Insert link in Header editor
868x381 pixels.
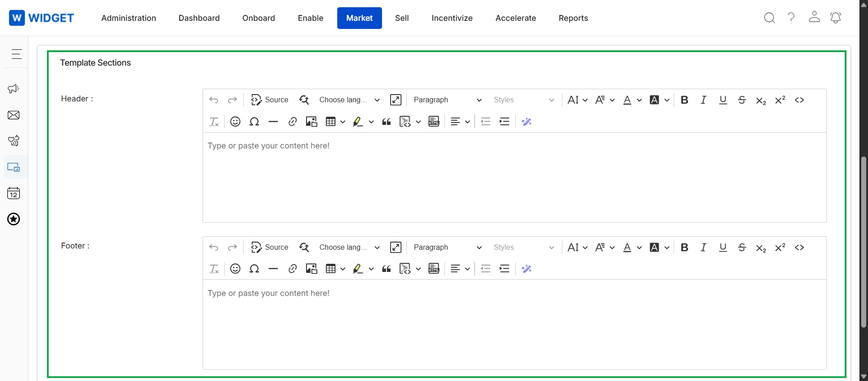[x=292, y=122]
